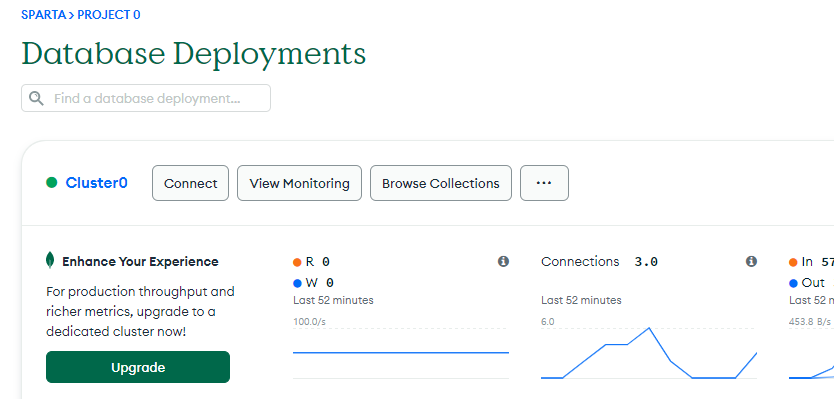Click the info icon on the R/W operations chart
834x399 pixels.
point(503,261)
